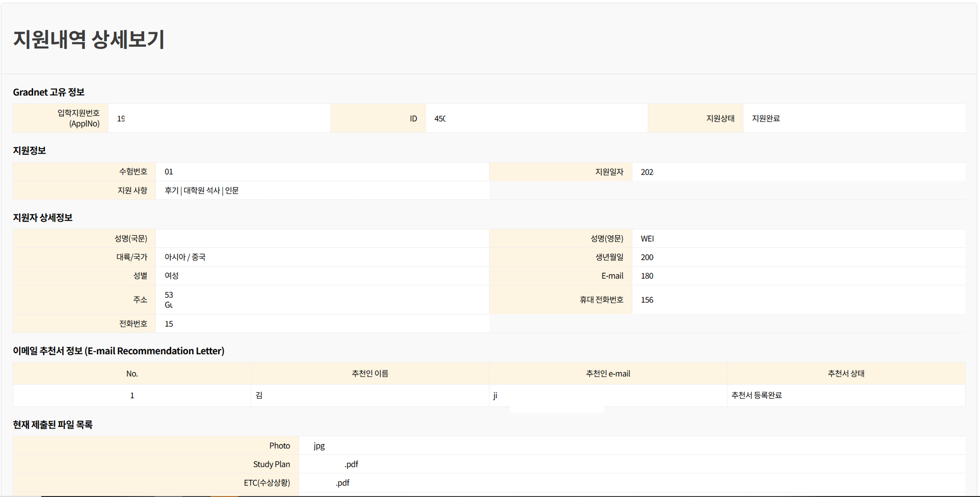The image size is (980, 497).
Task: Click the 휴대 전화번호 label
Action: click(601, 300)
